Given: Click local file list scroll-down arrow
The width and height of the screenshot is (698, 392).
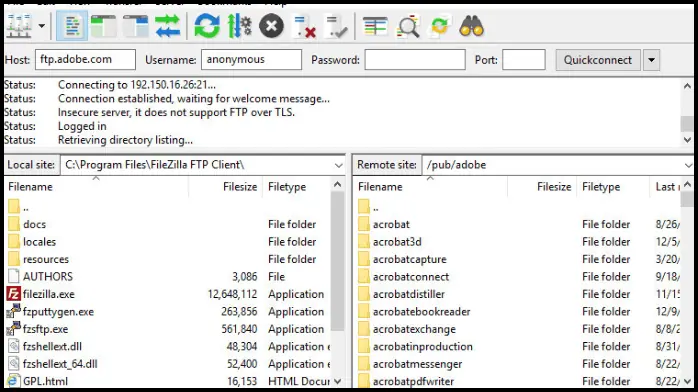Looking at the screenshot, I should point(337,381).
